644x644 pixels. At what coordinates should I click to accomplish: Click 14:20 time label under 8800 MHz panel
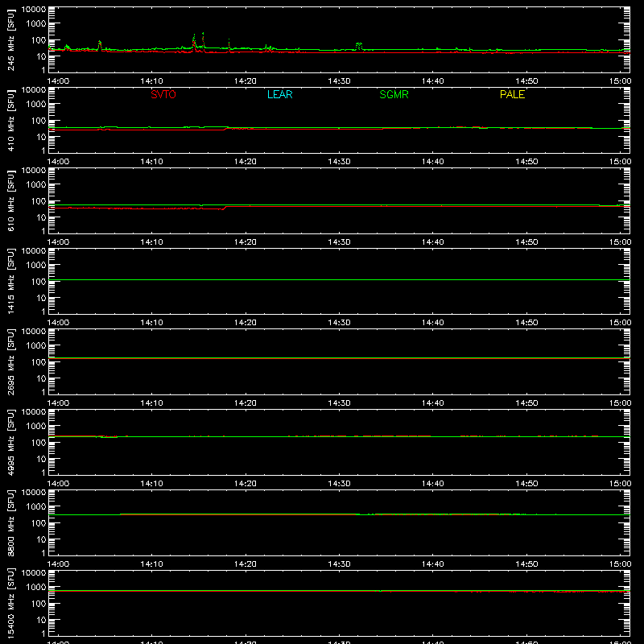246,564
